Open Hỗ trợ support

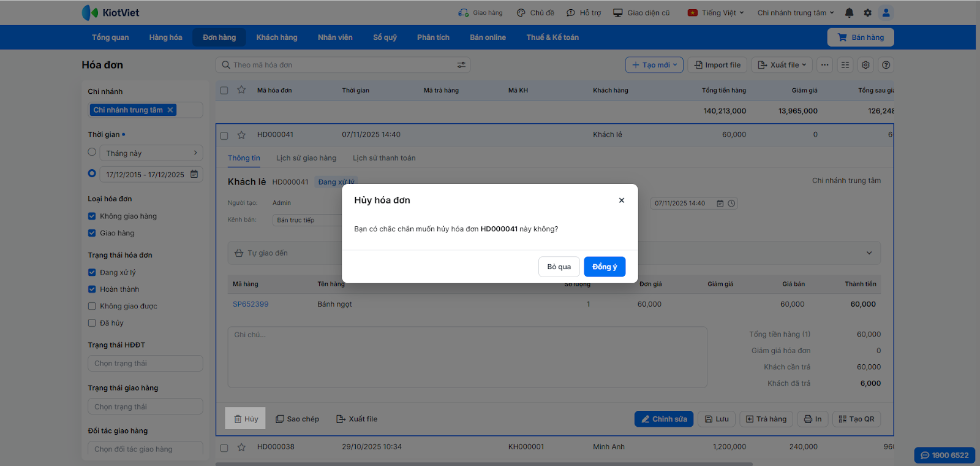584,13
